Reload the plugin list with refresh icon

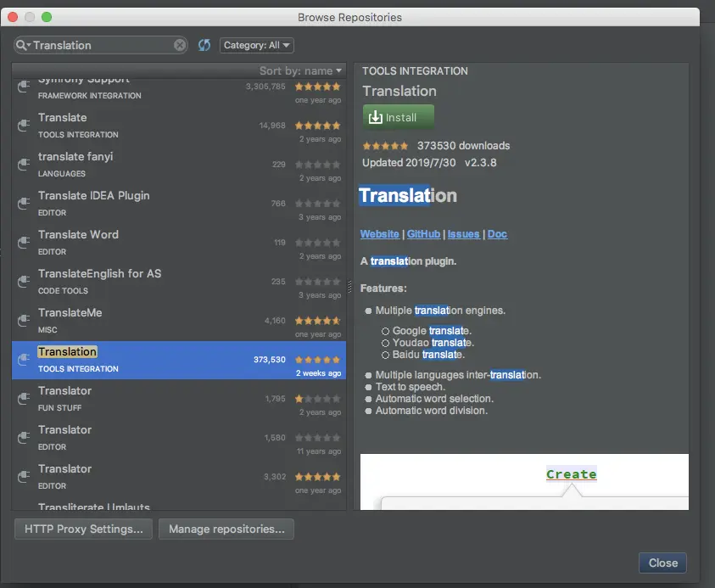click(x=204, y=45)
